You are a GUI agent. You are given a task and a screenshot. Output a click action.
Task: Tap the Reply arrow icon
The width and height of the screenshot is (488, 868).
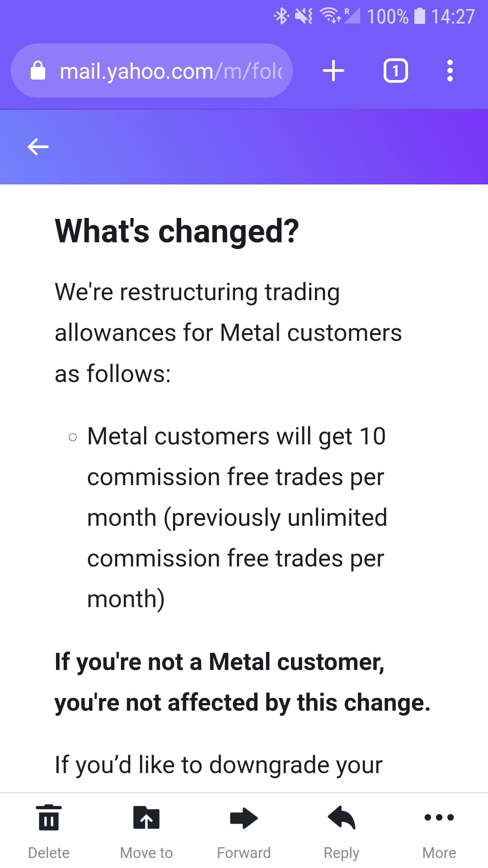point(342,817)
